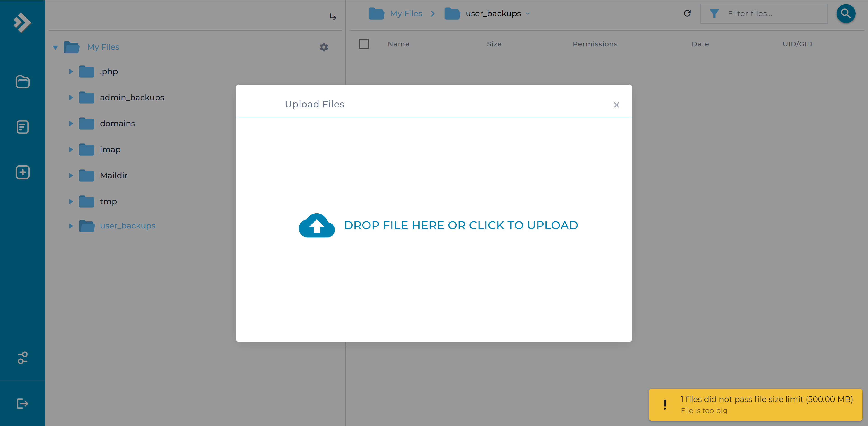Click the collapse tree panel arrow icon
This screenshot has width=868, height=426.
click(x=333, y=17)
